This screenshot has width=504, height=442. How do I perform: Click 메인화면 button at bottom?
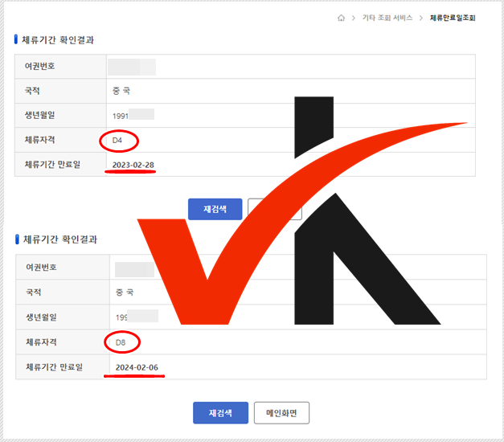[x=281, y=413]
